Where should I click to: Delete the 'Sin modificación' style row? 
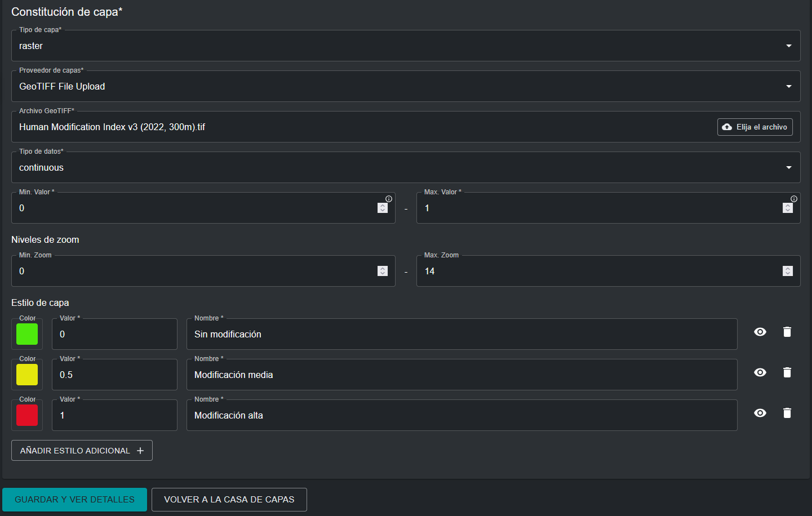pos(787,332)
